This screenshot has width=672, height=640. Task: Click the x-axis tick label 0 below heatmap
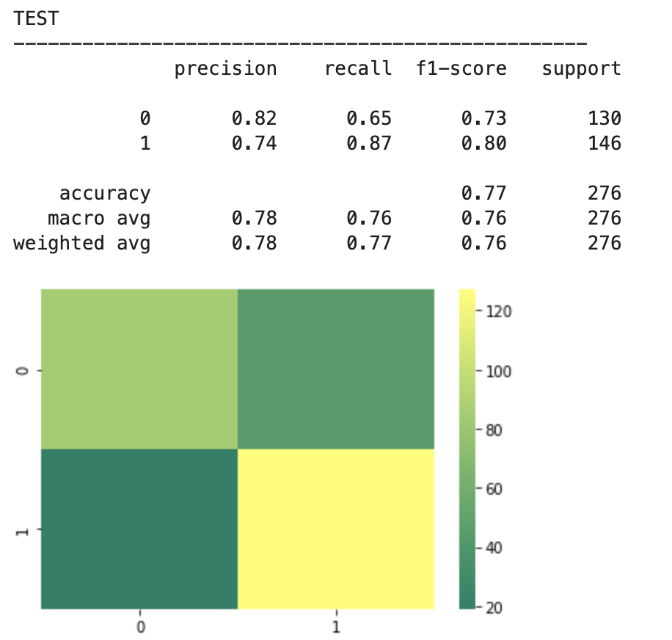(x=139, y=628)
